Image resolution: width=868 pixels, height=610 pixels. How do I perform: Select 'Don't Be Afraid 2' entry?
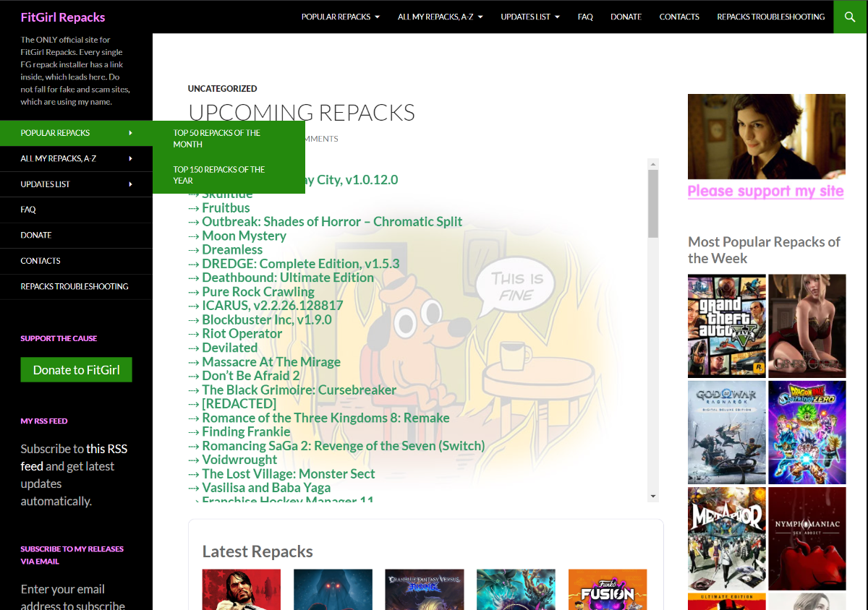pos(251,376)
